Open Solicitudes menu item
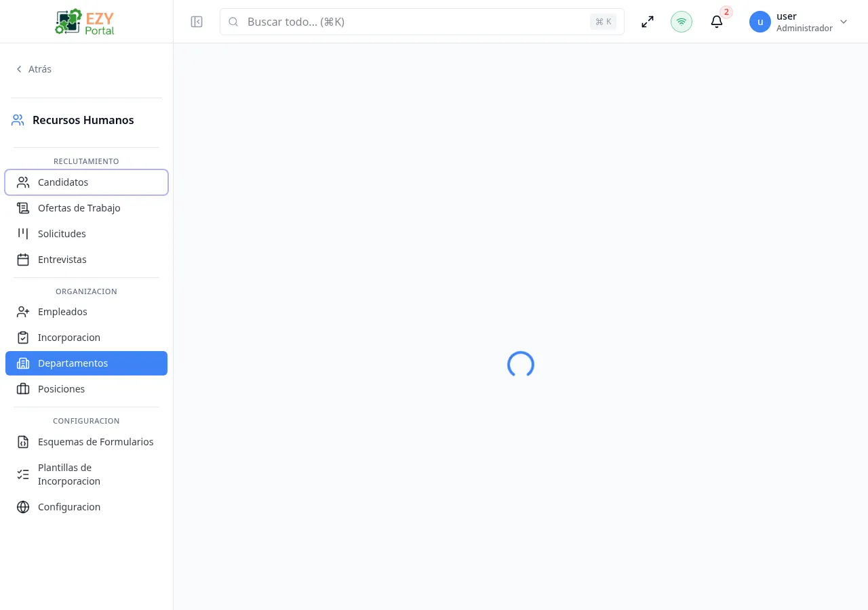Image resolution: width=868 pixels, height=610 pixels. [x=86, y=234]
